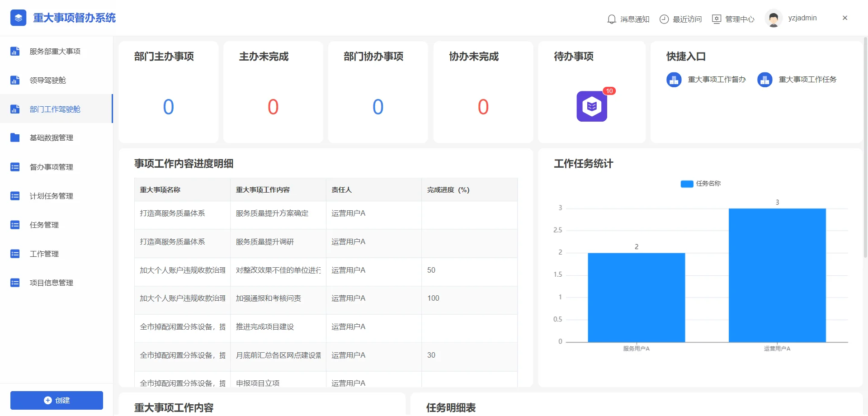Click the 服务部重大事项 sidebar chart icon
The image size is (868, 416).
15,51
